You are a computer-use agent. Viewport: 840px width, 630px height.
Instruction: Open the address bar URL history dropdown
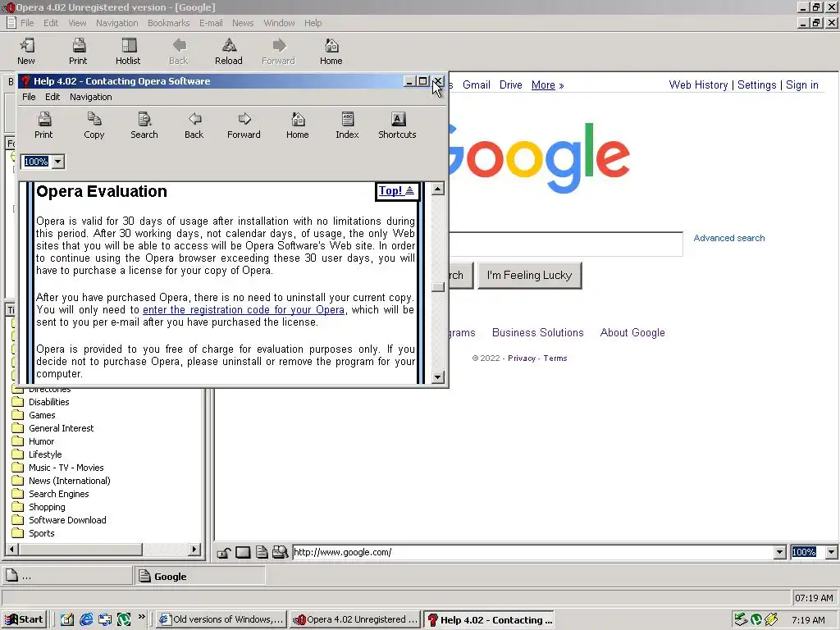780,552
